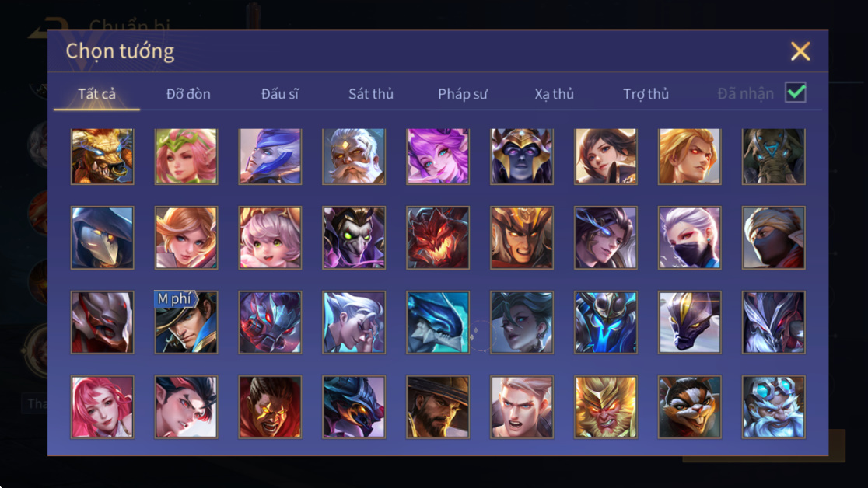Show the 'Pháp sư' hero list
Screen dimensions: 868x488
[463, 94]
